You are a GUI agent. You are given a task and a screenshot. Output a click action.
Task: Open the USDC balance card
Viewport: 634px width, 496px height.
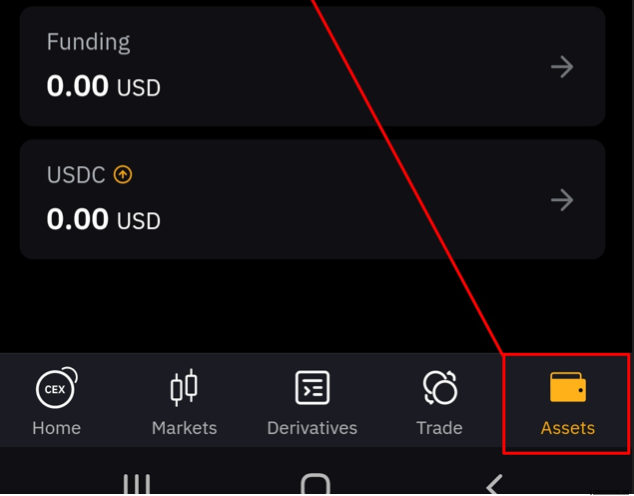[312, 199]
